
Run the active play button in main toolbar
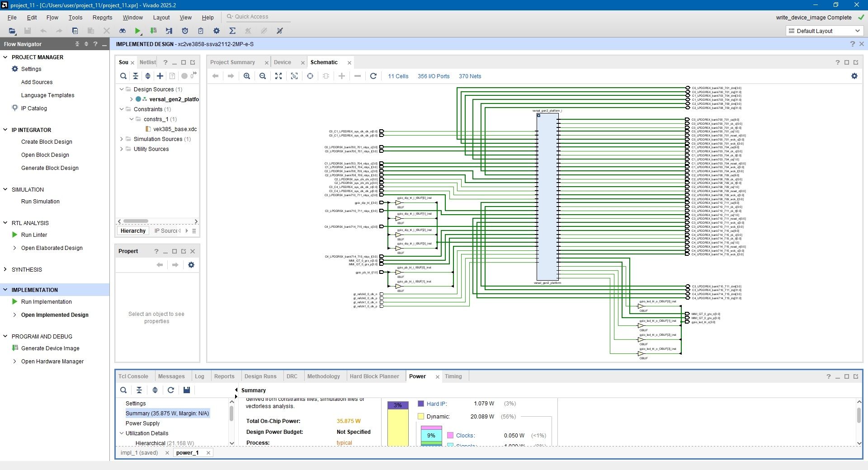pyautogui.click(x=138, y=31)
